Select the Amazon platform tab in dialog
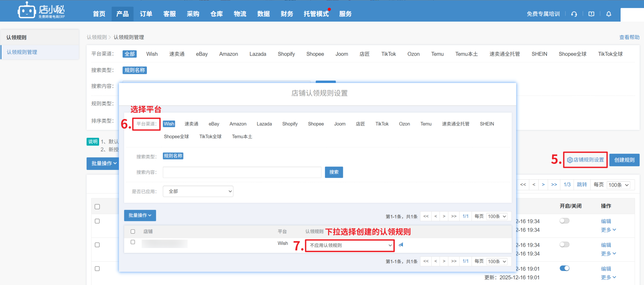This screenshot has height=285, width=644. click(238, 124)
